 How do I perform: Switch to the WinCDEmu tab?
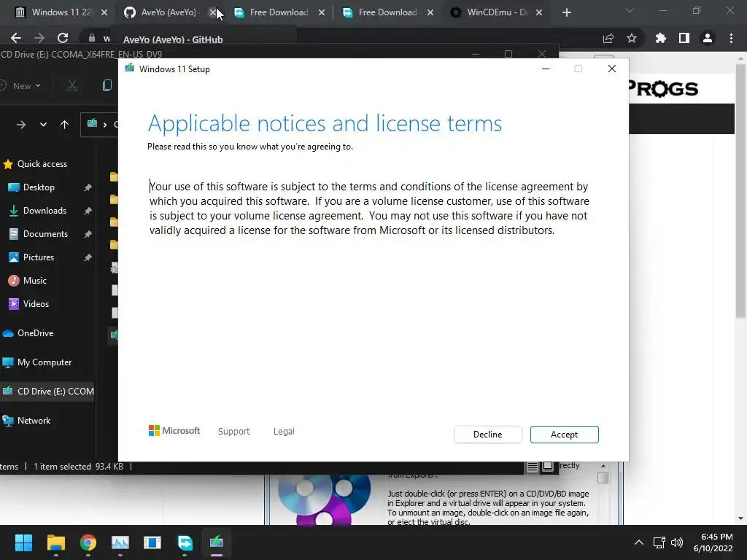(x=497, y=12)
